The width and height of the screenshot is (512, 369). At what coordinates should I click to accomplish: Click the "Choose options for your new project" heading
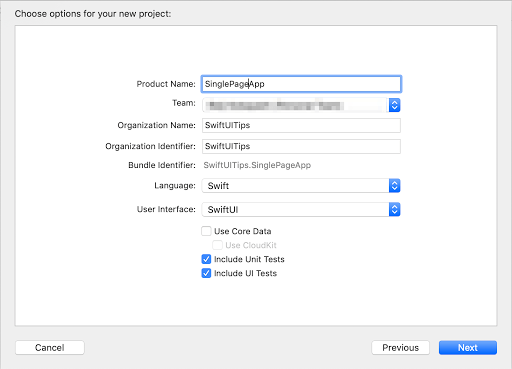[x=93, y=14]
